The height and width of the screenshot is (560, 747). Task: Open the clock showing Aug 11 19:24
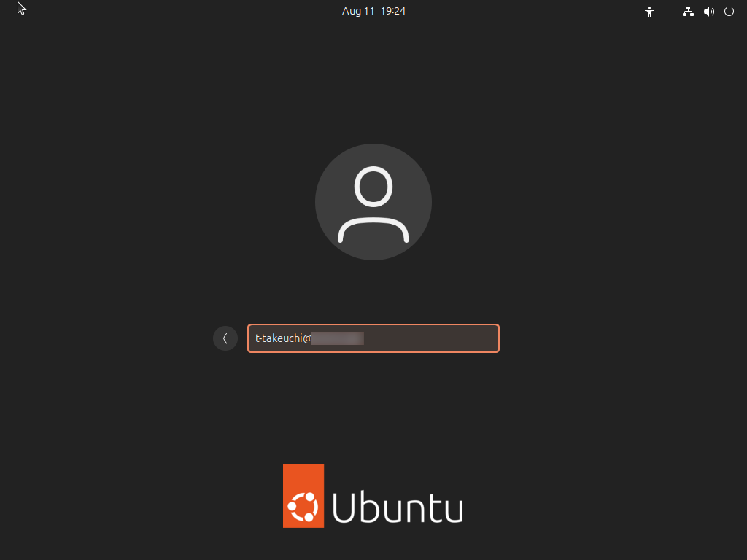(x=373, y=11)
